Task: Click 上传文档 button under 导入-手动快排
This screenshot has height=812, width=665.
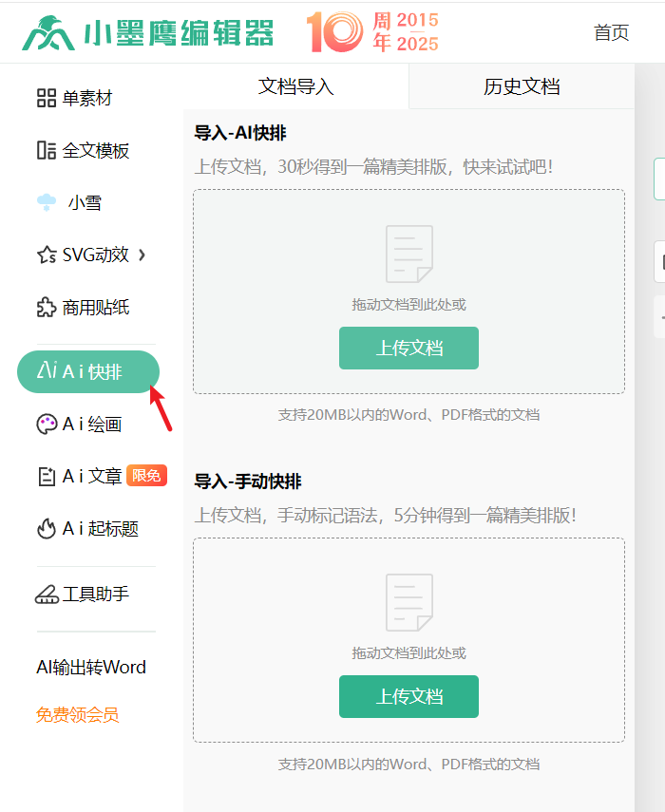Action: point(408,696)
